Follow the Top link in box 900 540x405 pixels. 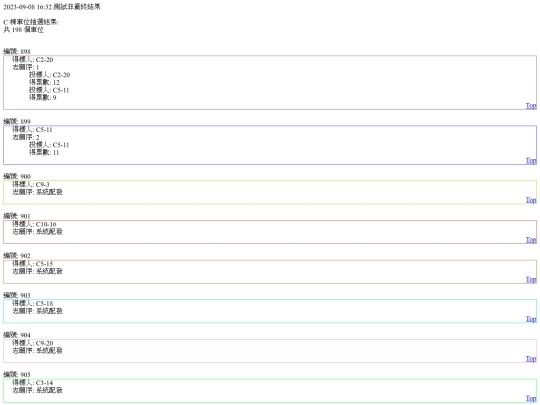(531, 200)
